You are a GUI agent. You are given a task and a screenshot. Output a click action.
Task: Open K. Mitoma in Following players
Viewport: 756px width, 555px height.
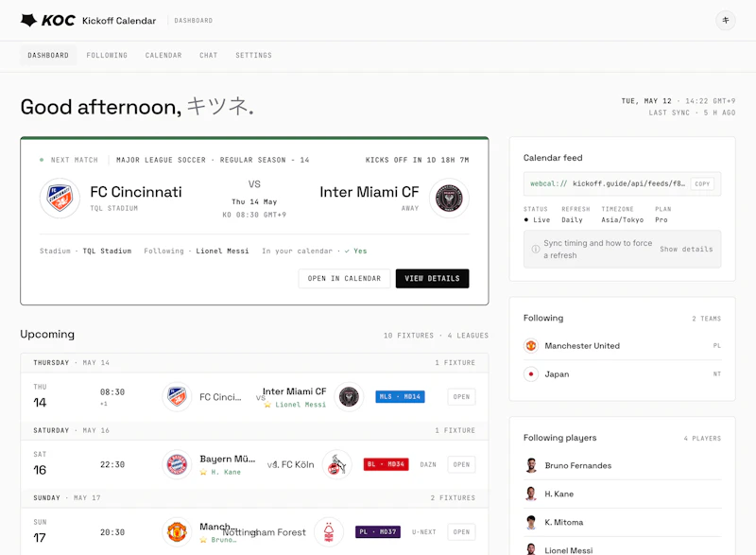[x=623, y=522]
